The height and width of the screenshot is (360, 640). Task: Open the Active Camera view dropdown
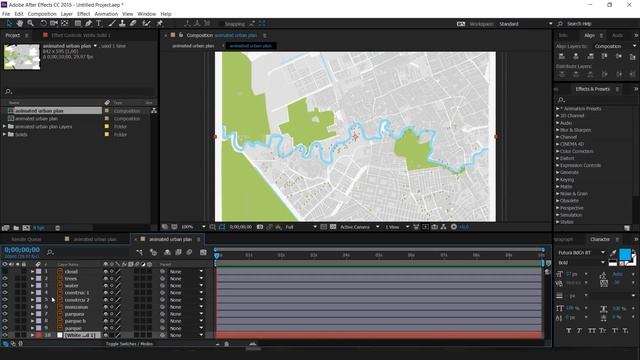click(359, 227)
